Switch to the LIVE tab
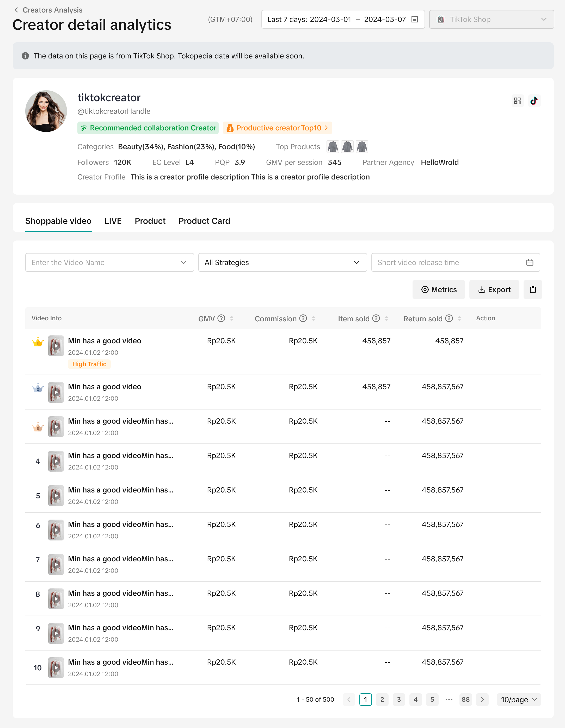 click(113, 221)
